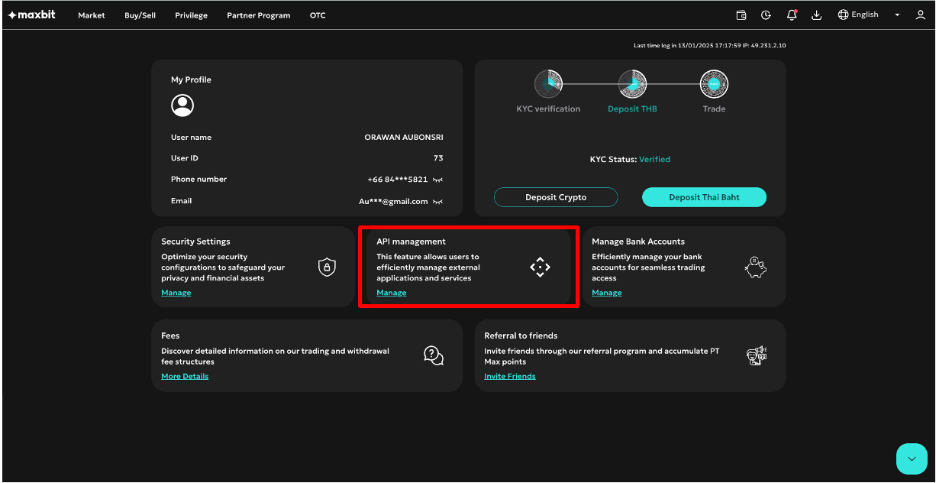Click the Deposit Thai Baht button
This screenshot has height=483, width=936.
tap(704, 197)
